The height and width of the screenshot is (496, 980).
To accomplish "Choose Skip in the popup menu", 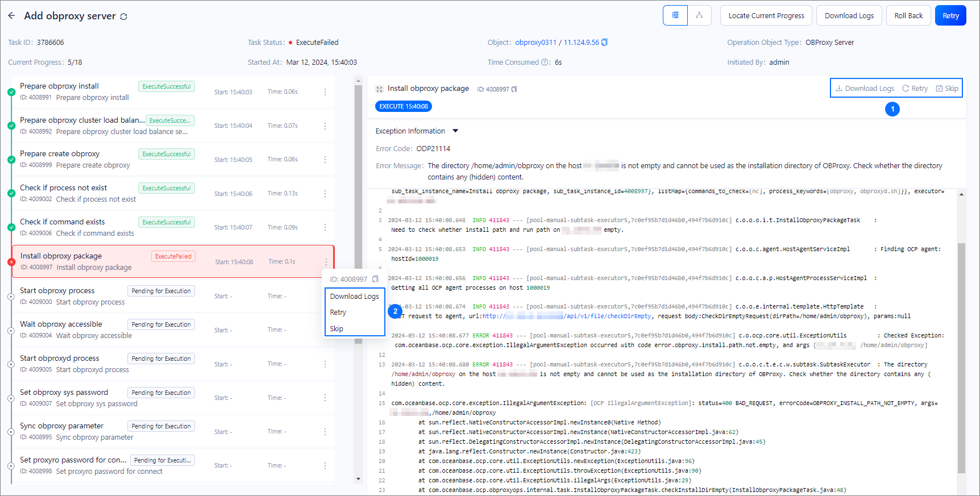I will click(x=337, y=329).
